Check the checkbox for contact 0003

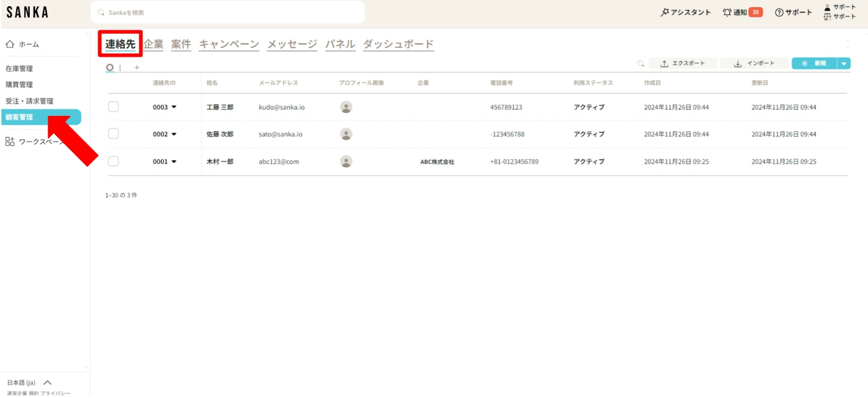114,107
